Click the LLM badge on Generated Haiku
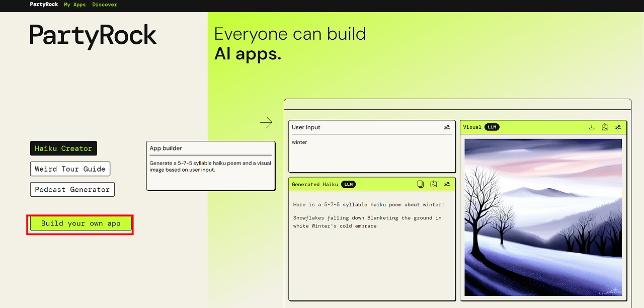 348,184
